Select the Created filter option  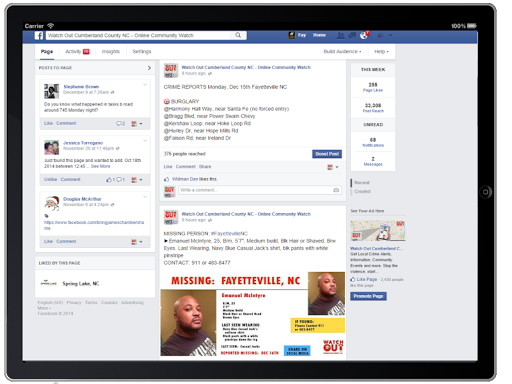coord(362,191)
